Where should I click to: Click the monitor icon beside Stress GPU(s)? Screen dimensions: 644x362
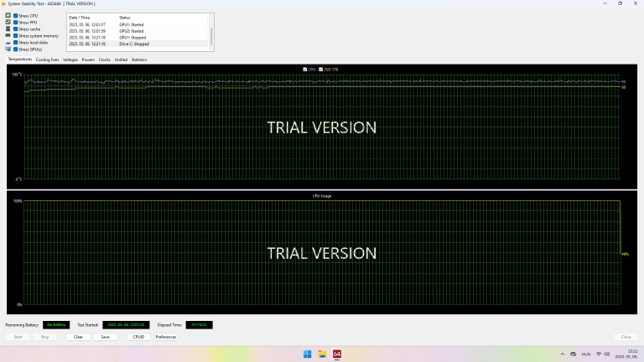click(x=8, y=49)
